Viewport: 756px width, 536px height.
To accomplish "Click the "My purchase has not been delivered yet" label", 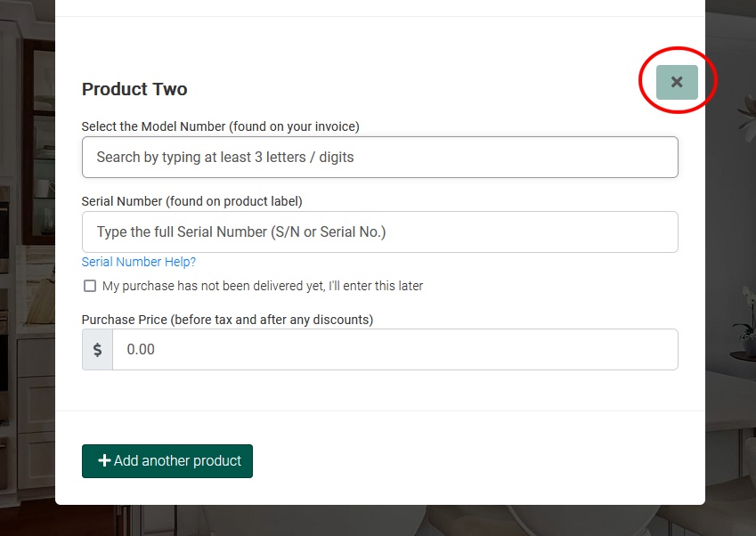I will pyautogui.click(x=263, y=286).
